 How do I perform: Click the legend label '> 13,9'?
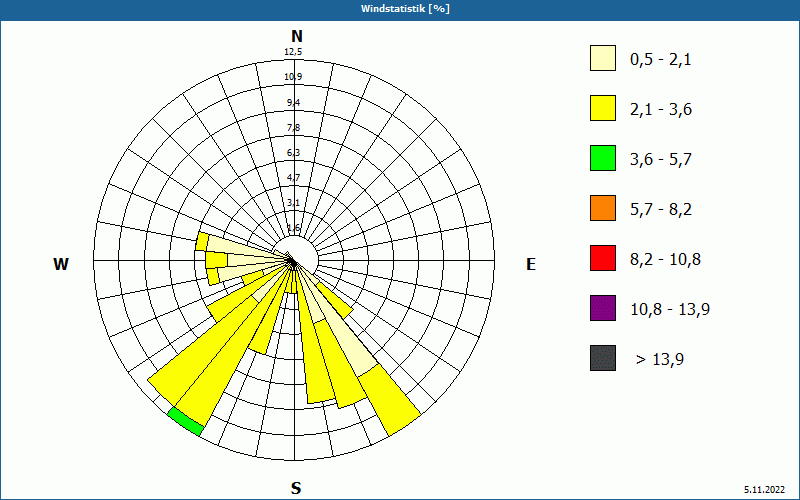coord(660,360)
